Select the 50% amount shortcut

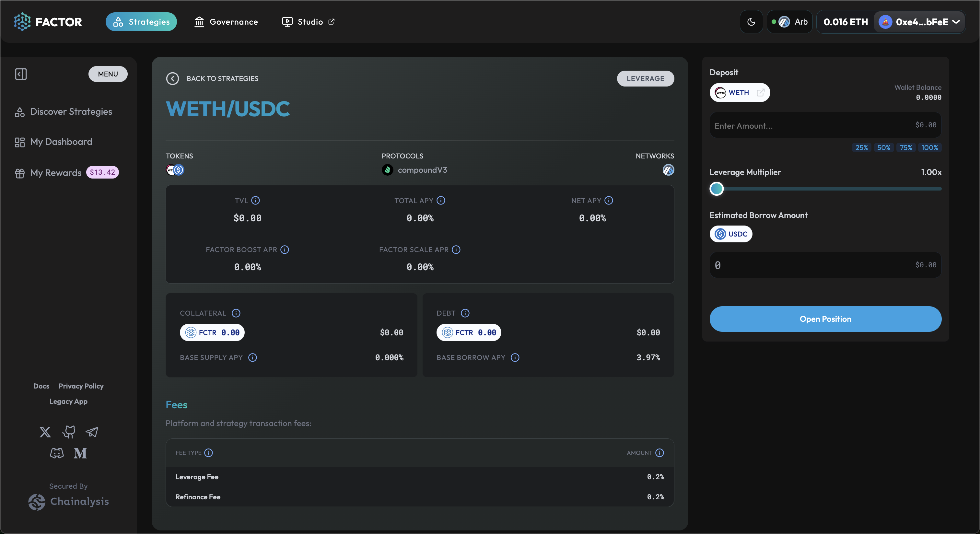coord(883,147)
